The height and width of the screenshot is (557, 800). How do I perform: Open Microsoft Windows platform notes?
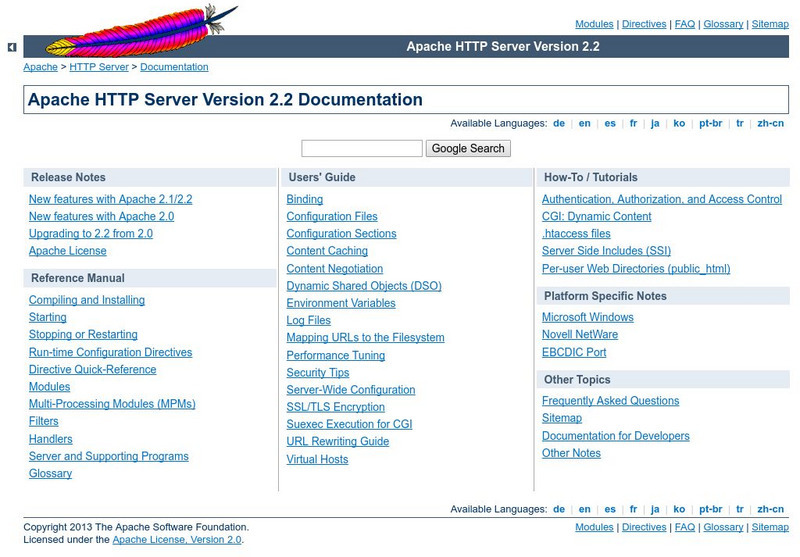(588, 317)
